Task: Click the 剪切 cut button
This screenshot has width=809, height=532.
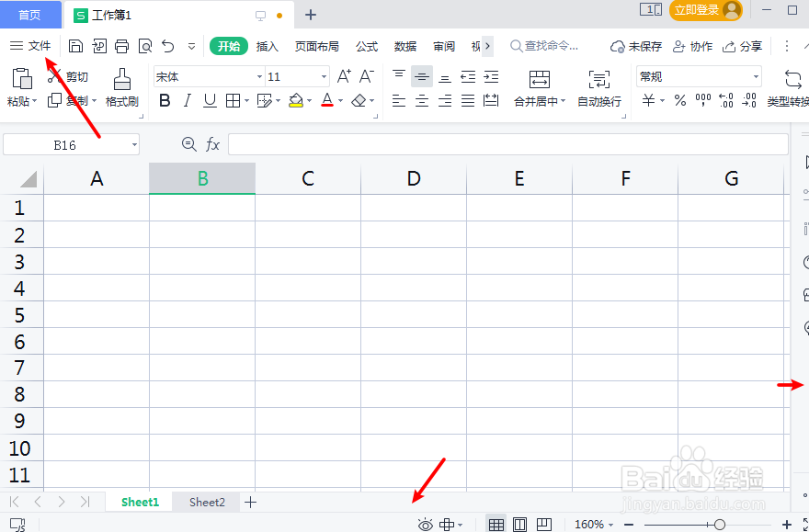Action: click(68, 77)
